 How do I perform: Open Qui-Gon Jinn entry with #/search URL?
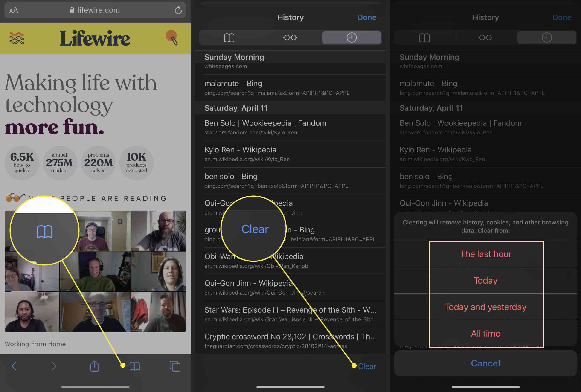[290, 288]
